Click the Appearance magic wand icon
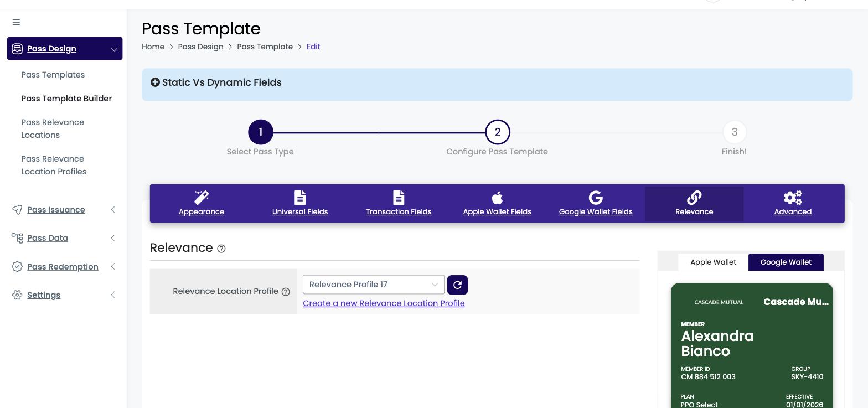This screenshot has height=408, width=868. coord(201,198)
